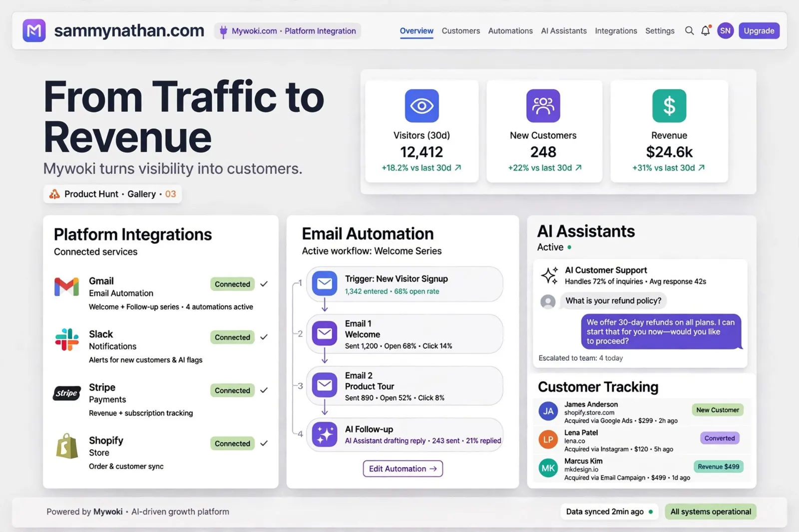
Task: Click the New Customers trend arrow icon
Action: click(579, 168)
